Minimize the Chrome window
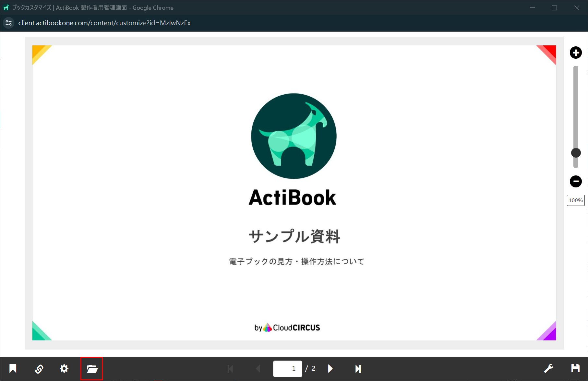Screen dimensions: 588x381 point(532,8)
